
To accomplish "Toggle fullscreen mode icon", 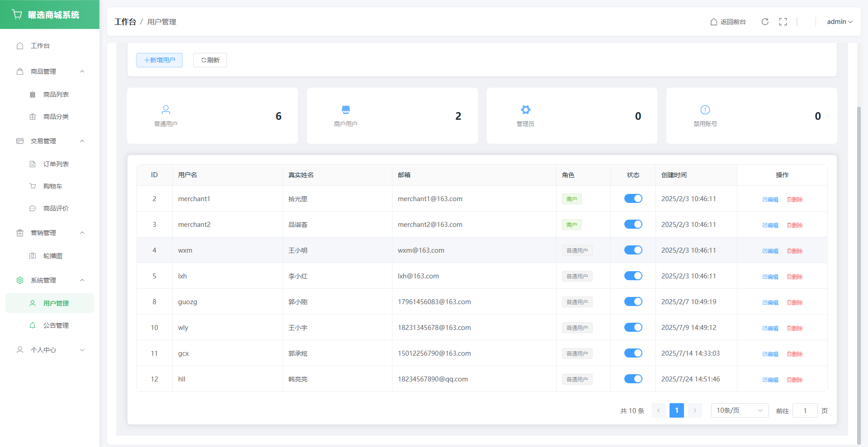I will coord(783,22).
